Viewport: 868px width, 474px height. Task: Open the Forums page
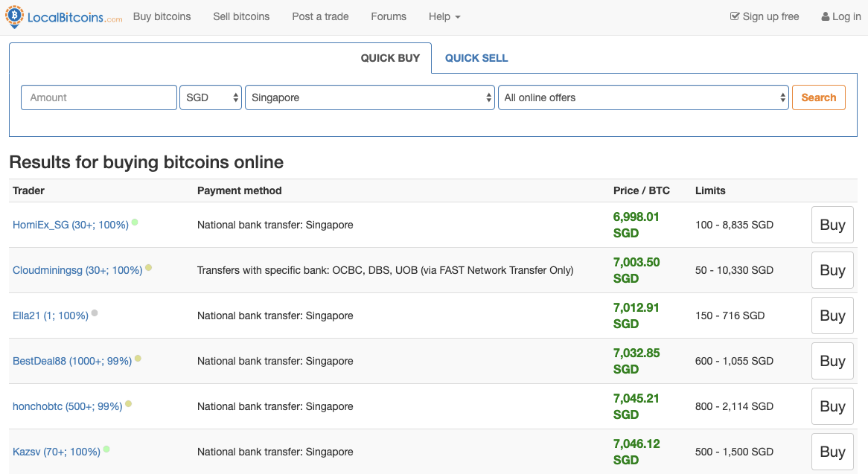pos(389,16)
